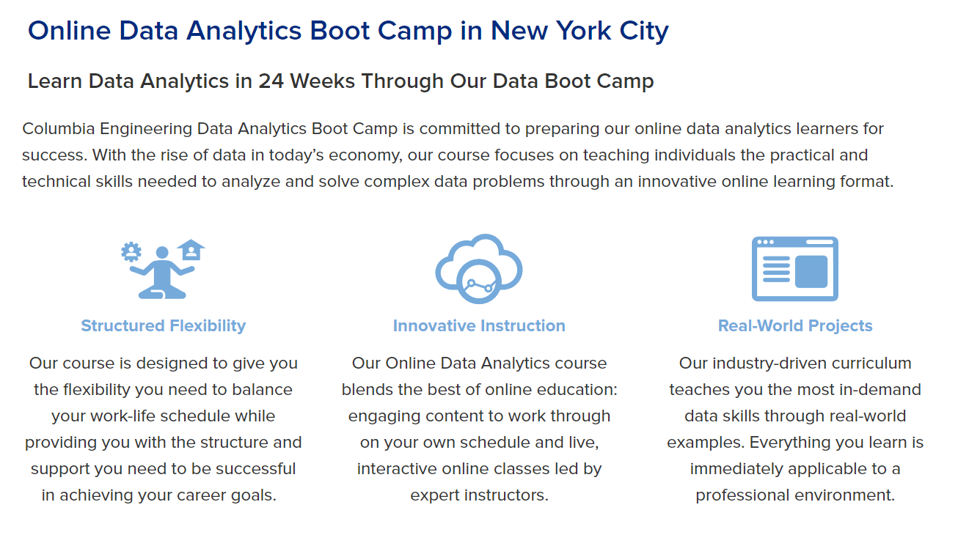
Task: Click the meditating person balance icon
Action: [x=163, y=269]
